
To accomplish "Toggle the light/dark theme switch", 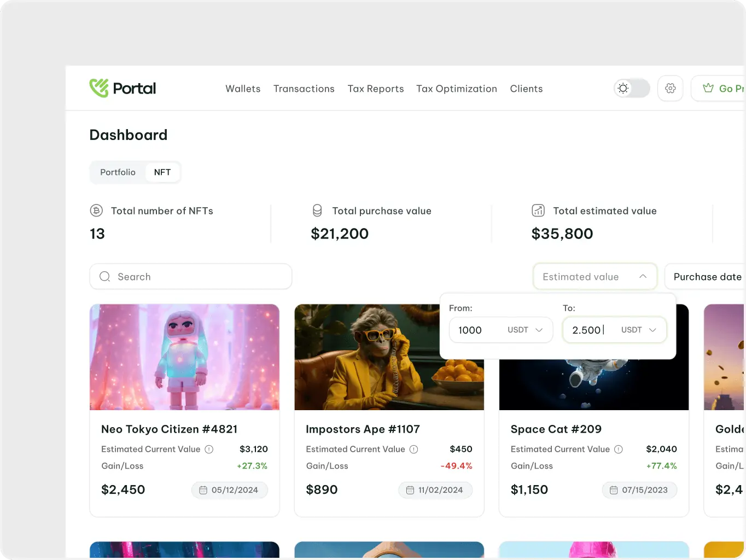I will (632, 88).
